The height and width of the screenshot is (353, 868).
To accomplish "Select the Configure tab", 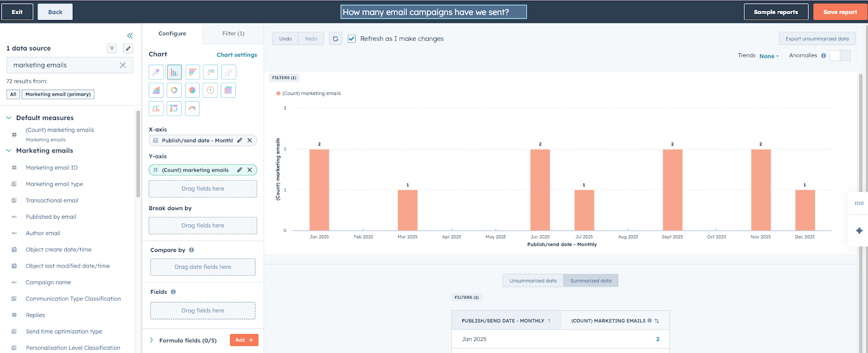I will pyautogui.click(x=172, y=34).
